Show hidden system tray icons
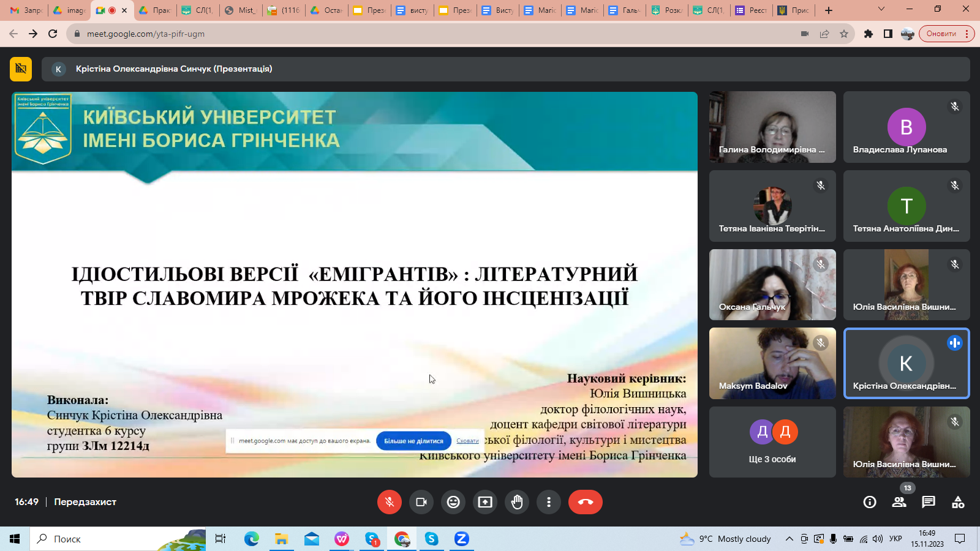 click(x=790, y=539)
